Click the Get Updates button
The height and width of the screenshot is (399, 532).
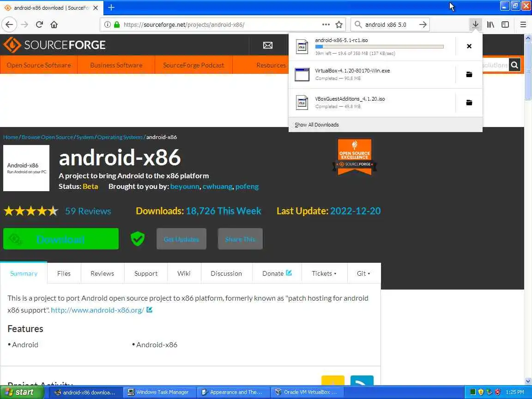tap(181, 239)
